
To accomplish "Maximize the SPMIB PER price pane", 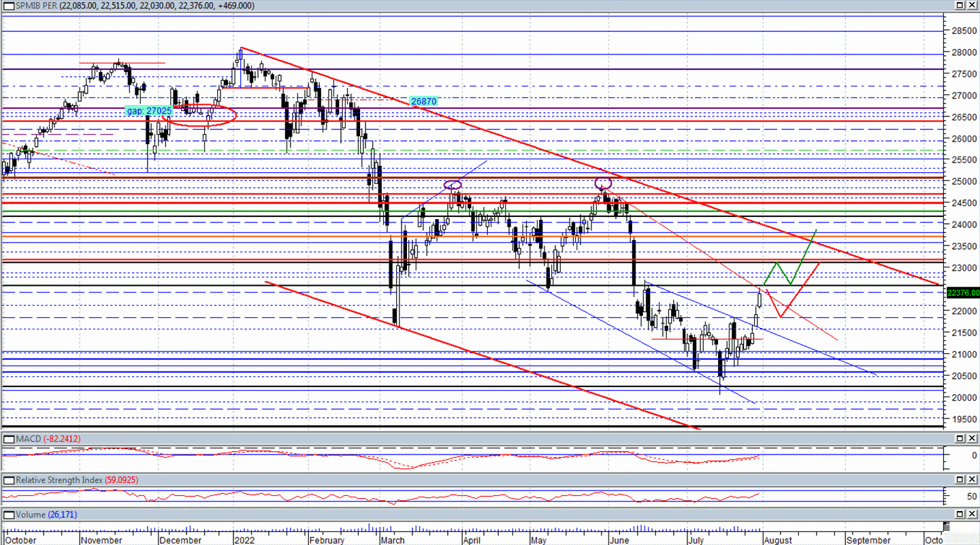I will [960, 5].
